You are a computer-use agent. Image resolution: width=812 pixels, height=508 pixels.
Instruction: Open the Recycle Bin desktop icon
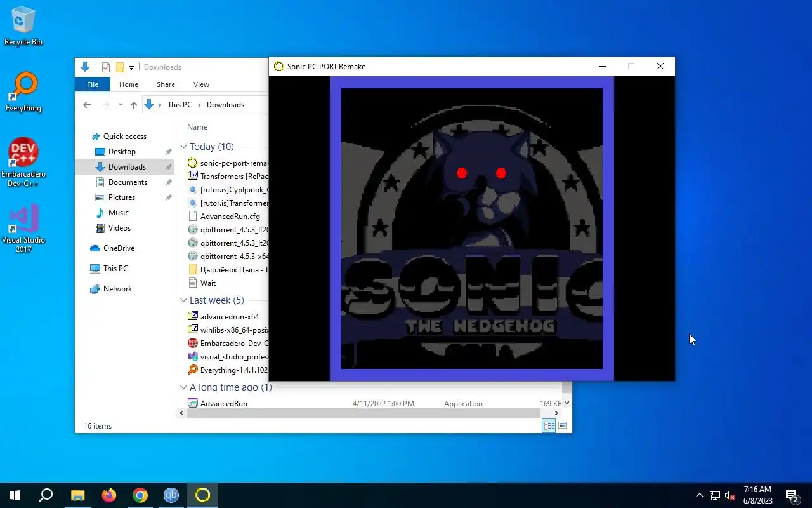23,27
